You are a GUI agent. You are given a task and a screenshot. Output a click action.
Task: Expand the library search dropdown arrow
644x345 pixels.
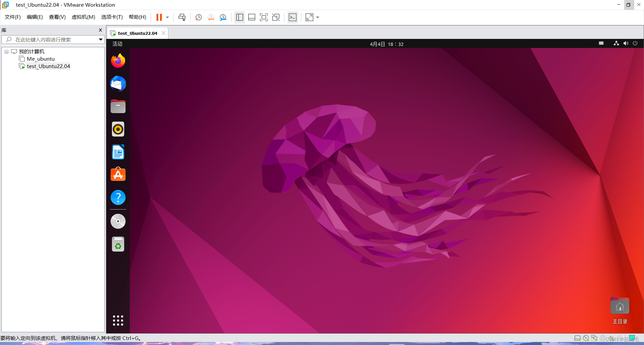tap(101, 40)
